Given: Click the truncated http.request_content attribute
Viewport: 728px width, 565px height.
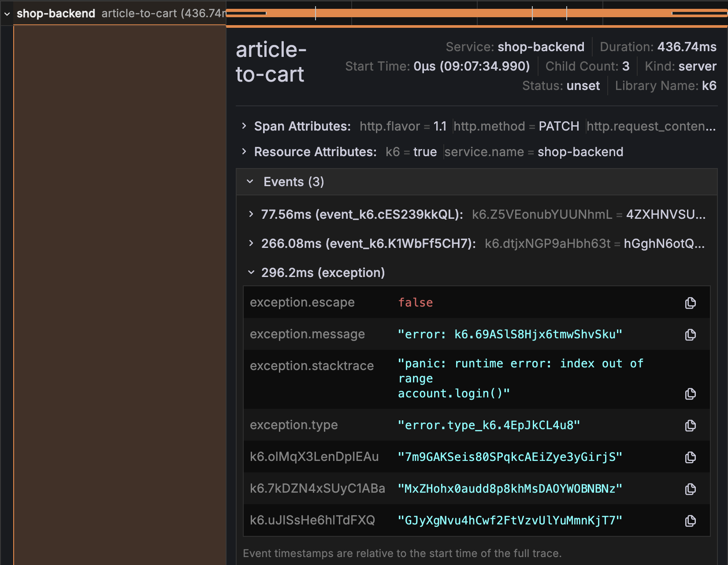Looking at the screenshot, I should pyautogui.click(x=651, y=126).
